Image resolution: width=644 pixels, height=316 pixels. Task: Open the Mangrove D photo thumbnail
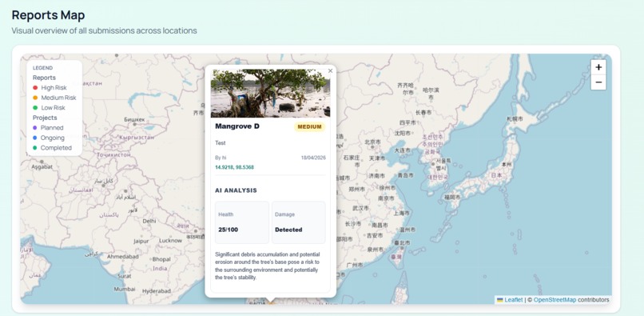click(270, 94)
